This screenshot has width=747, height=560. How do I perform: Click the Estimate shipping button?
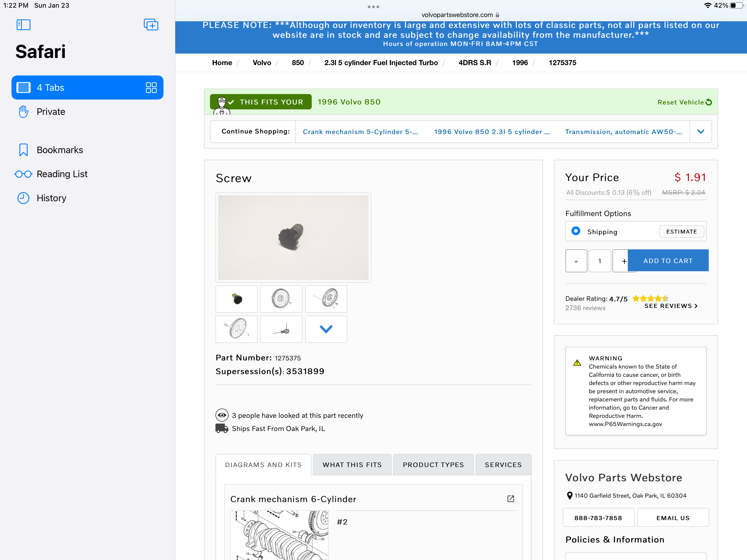pos(681,231)
